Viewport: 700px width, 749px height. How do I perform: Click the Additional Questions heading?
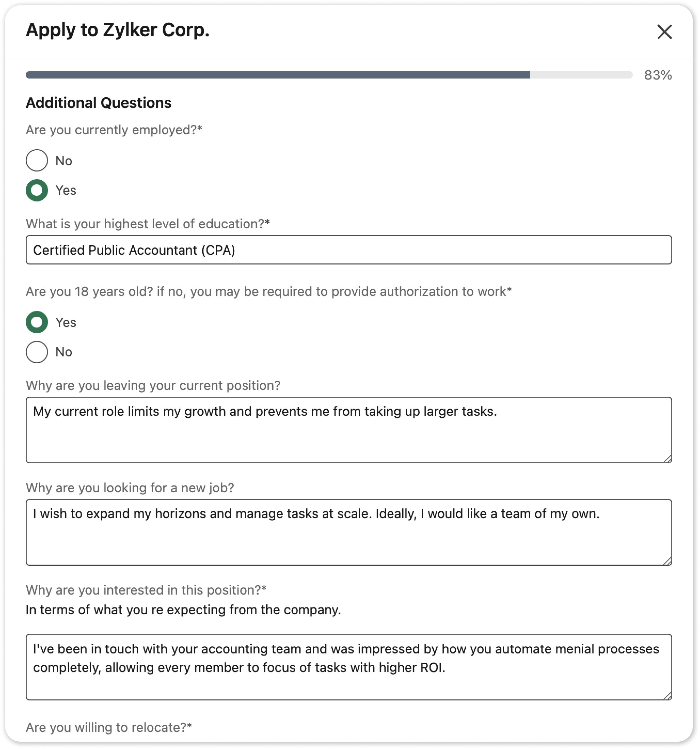tap(99, 103)
